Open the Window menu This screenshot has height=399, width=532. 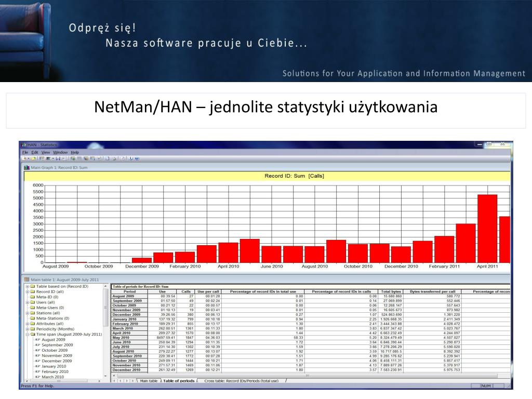pyautogui.click(x=60, y=152)
